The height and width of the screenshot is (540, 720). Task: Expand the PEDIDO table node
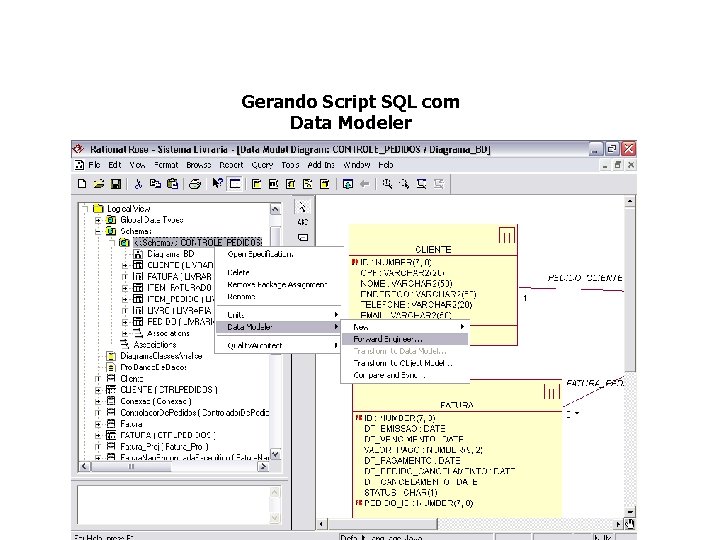coord(124,322)
